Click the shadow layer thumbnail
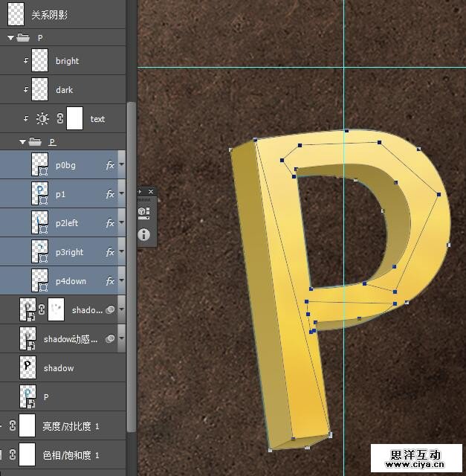Viewport: 466px width, 476px height. point(29,367)
